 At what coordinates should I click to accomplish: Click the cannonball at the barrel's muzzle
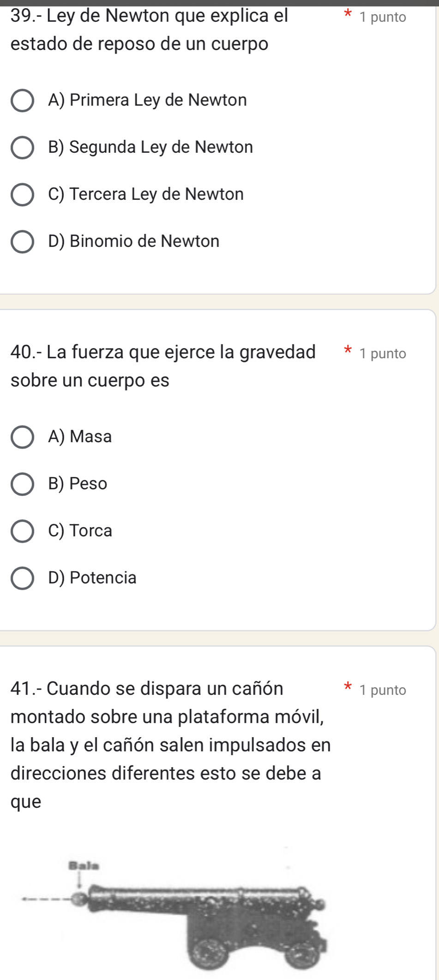point(80,898)
